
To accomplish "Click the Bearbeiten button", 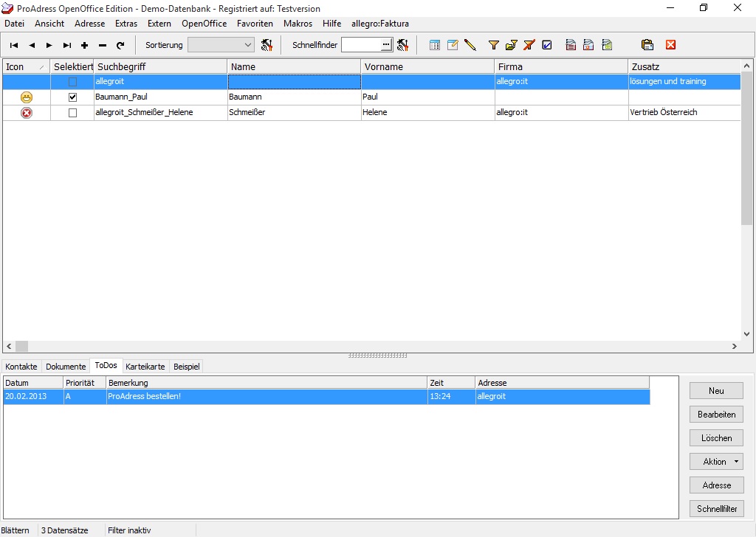I will pyautogui.click(x=716, y=415).
